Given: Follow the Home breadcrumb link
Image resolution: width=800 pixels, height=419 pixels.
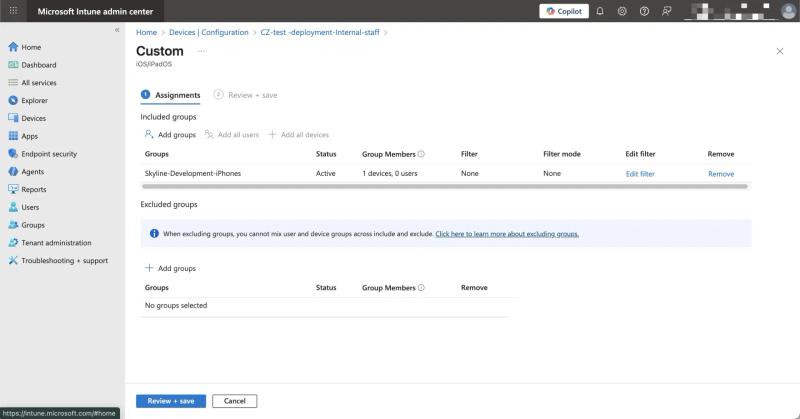Looking at the screenshot, I should 146,32.
